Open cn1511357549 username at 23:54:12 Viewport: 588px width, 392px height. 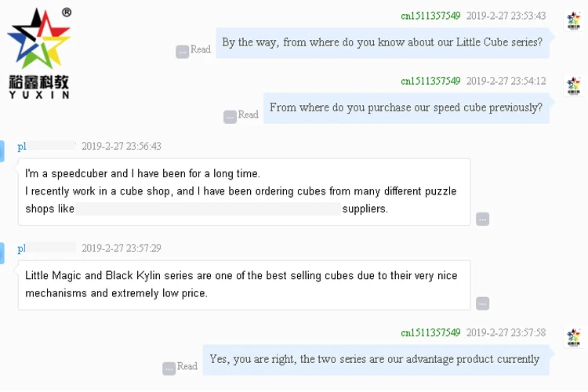430,81
